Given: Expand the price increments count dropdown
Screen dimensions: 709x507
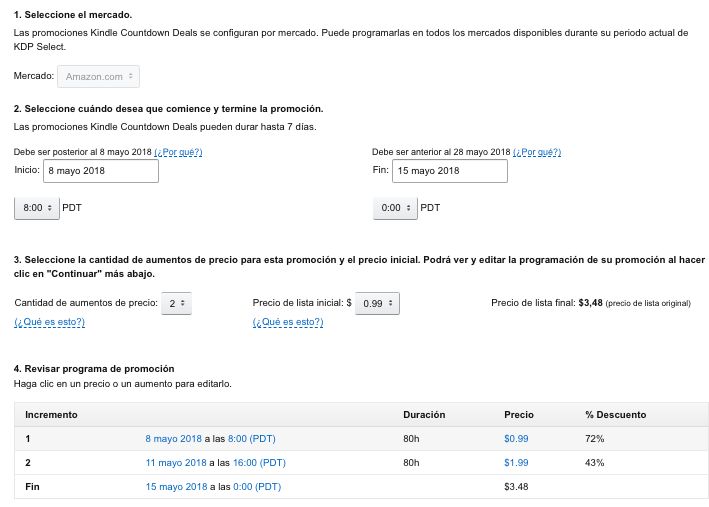Looking at the screenshot, I should click(x=177, y=303).
